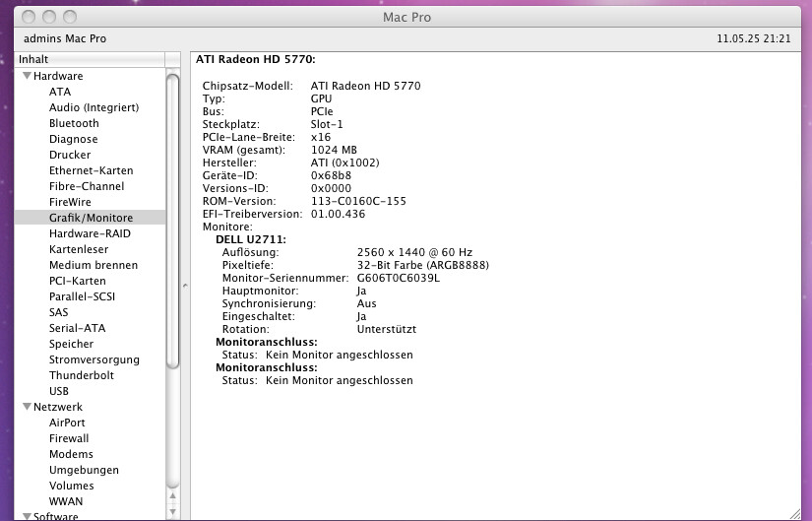Select Ethernet-Karten in the list
The height and width of the screenshot is (521, 812).
[x=92, y=170]
